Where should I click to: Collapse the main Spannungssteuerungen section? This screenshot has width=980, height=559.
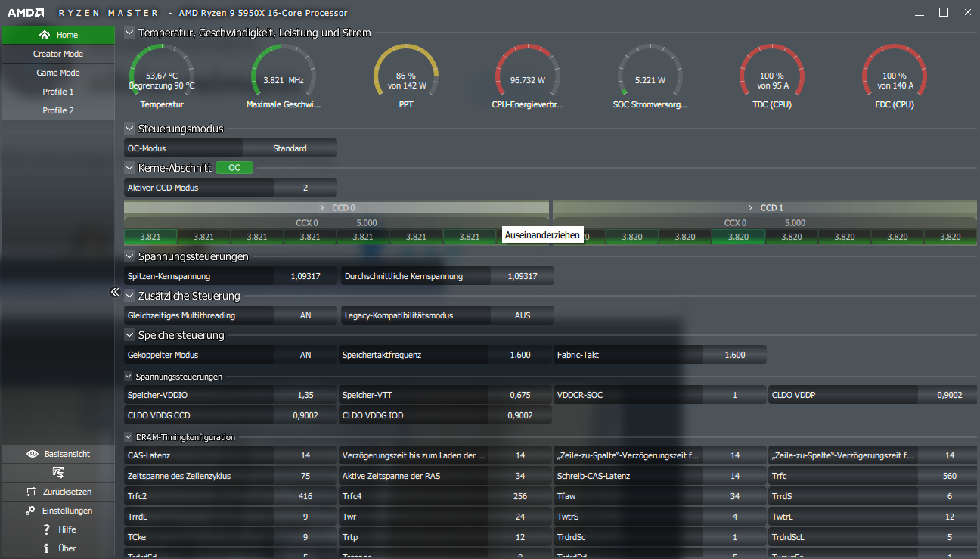coord(129,256)
